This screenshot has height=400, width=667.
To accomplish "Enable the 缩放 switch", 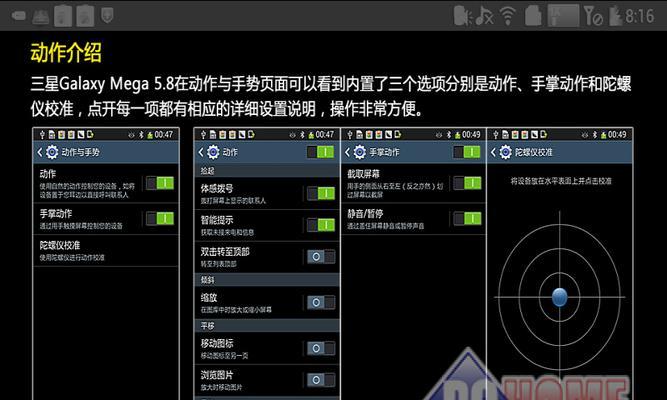I will [321, 302].
